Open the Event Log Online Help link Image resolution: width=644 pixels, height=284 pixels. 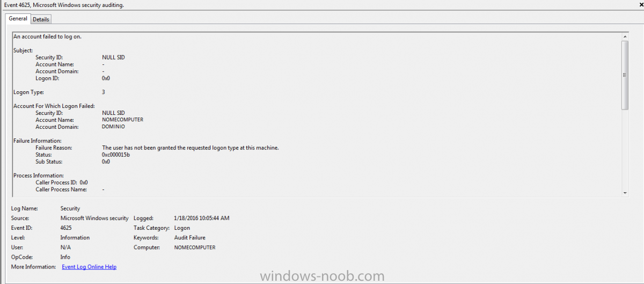[x=89, y=267]
